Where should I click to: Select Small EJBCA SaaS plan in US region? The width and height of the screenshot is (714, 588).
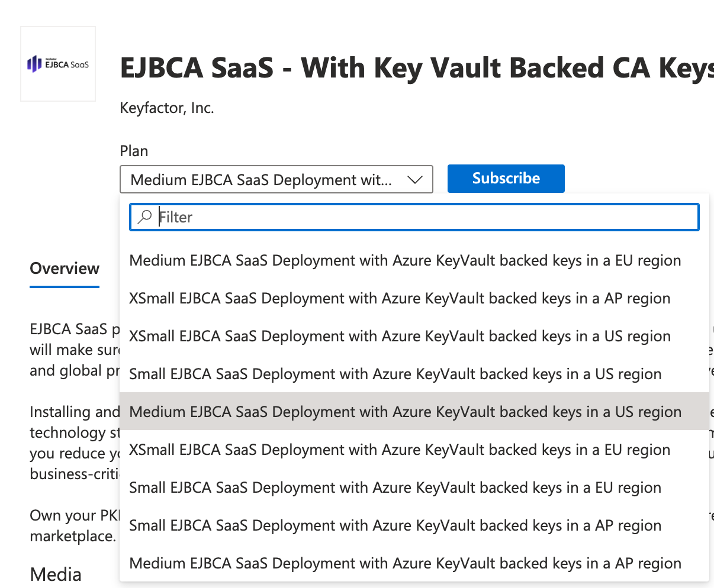click(x=395, y=373)
